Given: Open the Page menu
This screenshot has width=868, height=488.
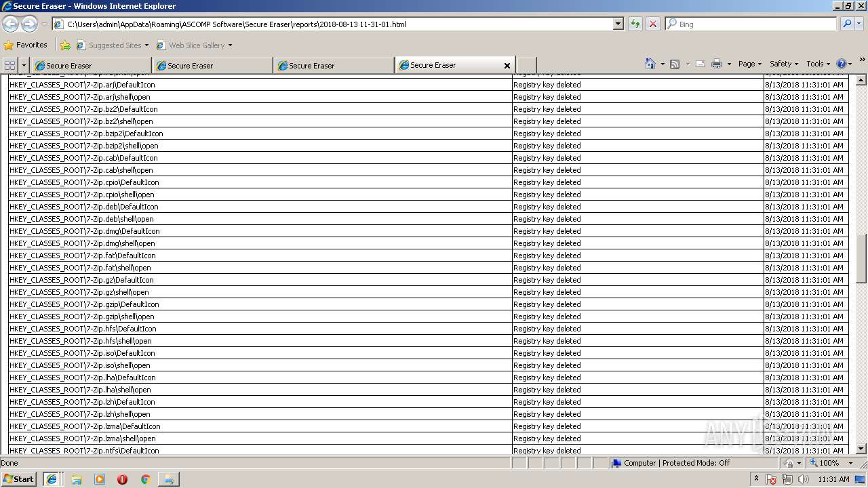Looking at the screenshot, I should click(749, 64).
